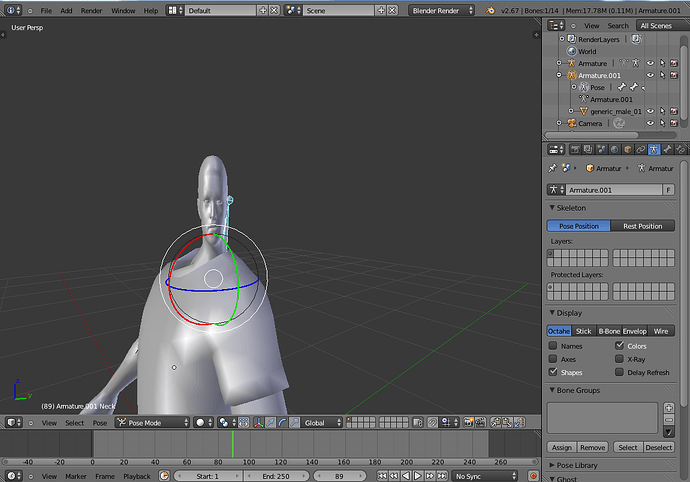Collapse the Skeleton panel
Viewport: 690px width, 482px height.
[x=552, y=207]
